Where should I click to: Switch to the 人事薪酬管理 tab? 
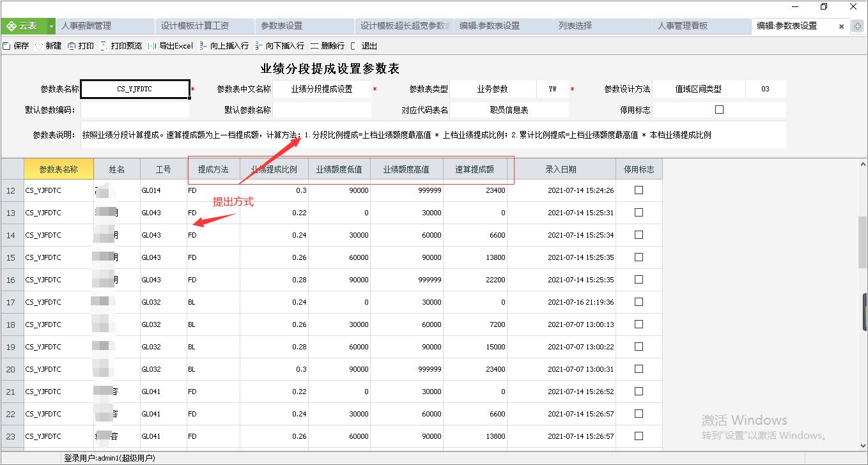pyautogui.click(x=106, y=26)
